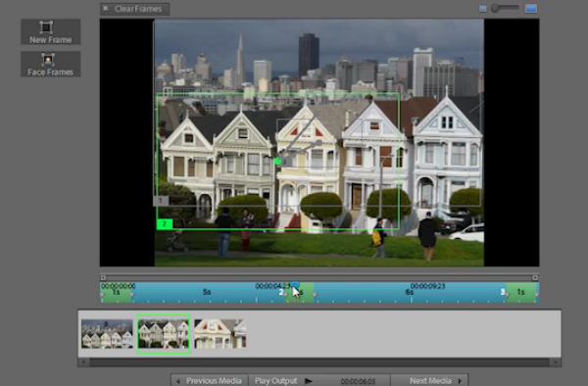Click the 00:00:06:05 timecode display
588x386 pixels.
[x=358, y=381]
